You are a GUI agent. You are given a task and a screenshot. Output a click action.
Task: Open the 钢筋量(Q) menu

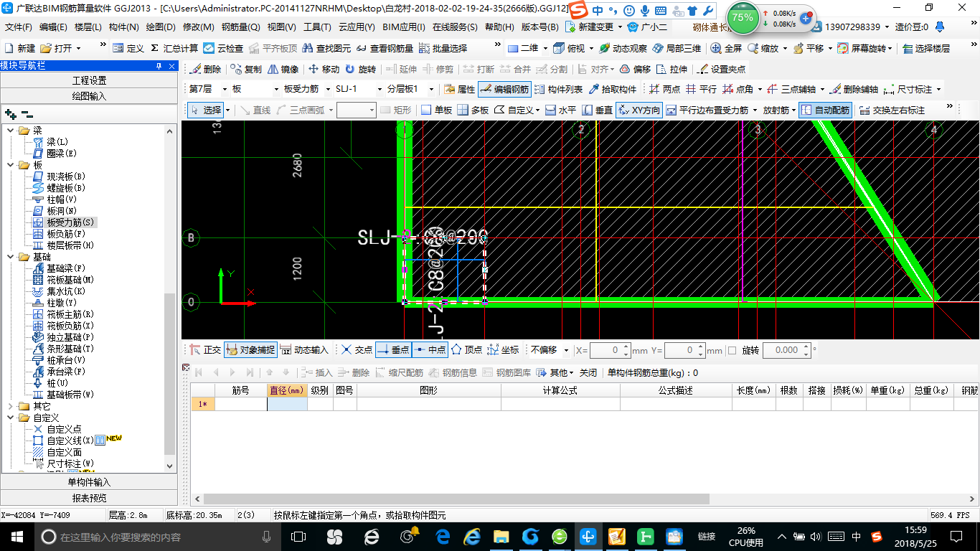pos(241,27)
